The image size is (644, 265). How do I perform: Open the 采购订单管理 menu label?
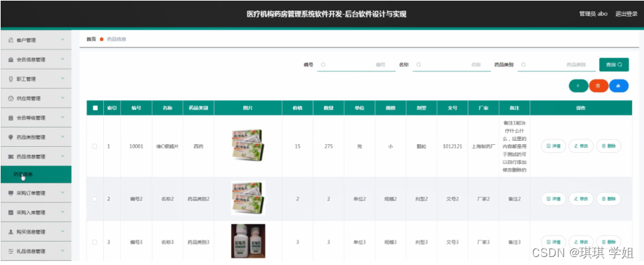(x=31, y=193)
